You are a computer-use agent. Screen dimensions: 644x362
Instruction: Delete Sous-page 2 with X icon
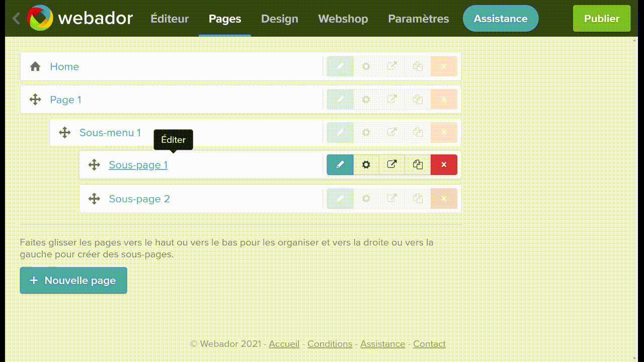[x=444, y=199]
